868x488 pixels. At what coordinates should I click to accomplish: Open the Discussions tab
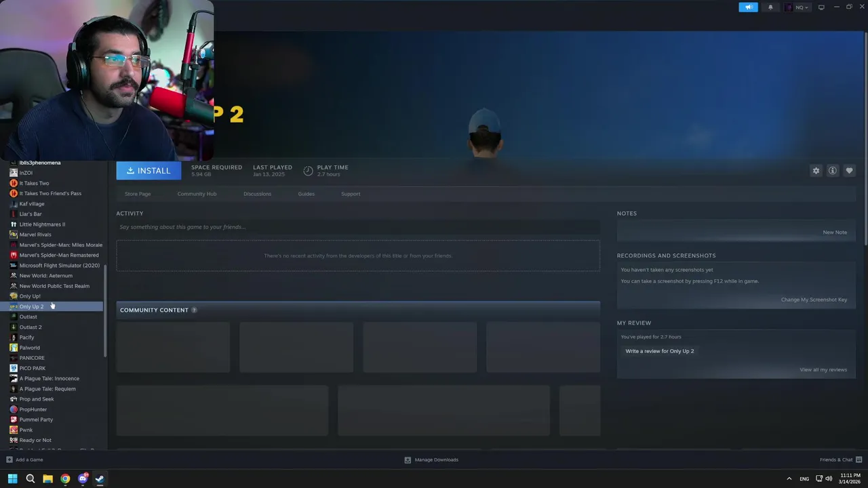[x=257, y=194]
